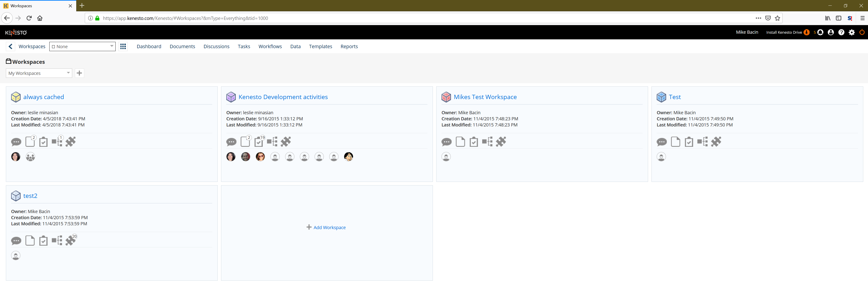Open puzzle-piece icon in always cached card
868x292 pixels.
(70, 142)
